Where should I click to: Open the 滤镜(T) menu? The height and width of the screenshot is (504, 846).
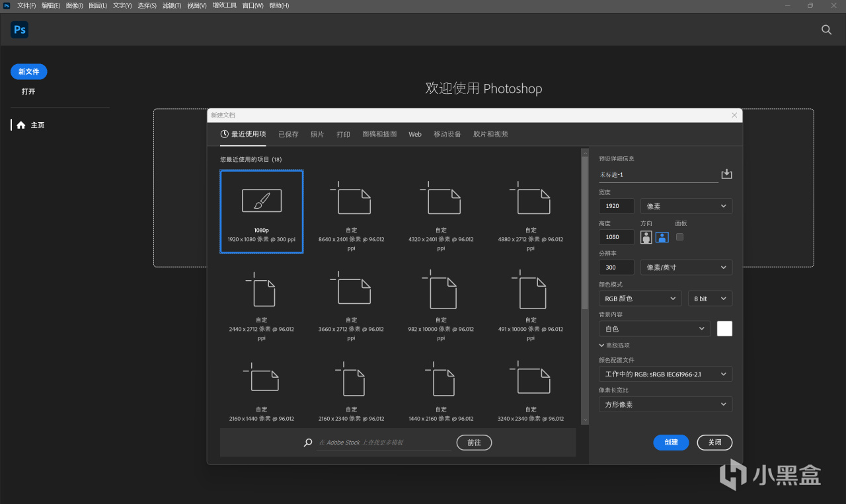click(172, 5)
